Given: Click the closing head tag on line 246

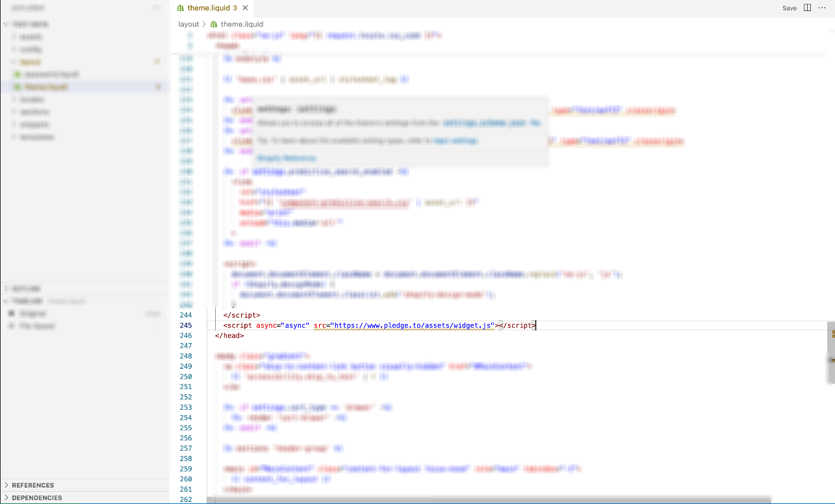Looking at the screenshot, I should 229,336.
